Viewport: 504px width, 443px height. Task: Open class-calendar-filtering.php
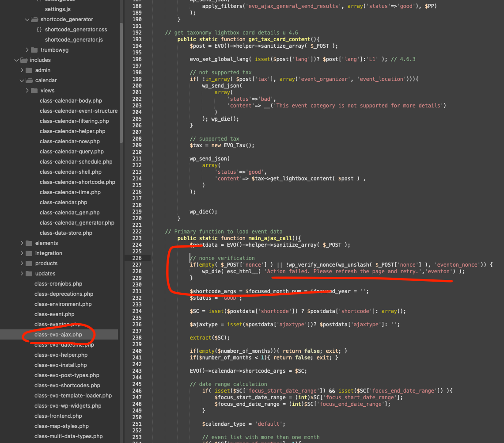point(74,121)
